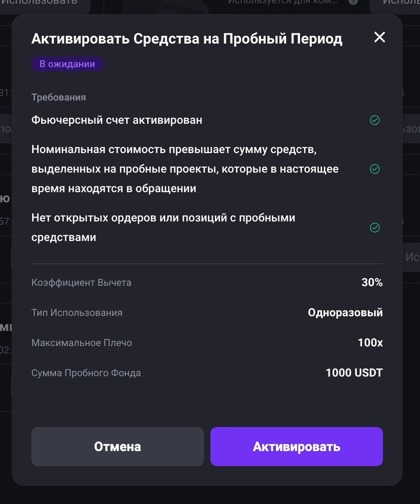Screen dimensions: 420x504
Task: Click the question mark help icon behind dialog
Action: pos(353,2)
